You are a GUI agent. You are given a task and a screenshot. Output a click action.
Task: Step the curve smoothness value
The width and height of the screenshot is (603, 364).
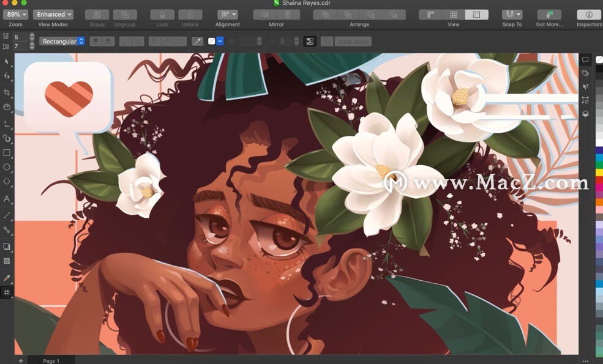[296, 41]
